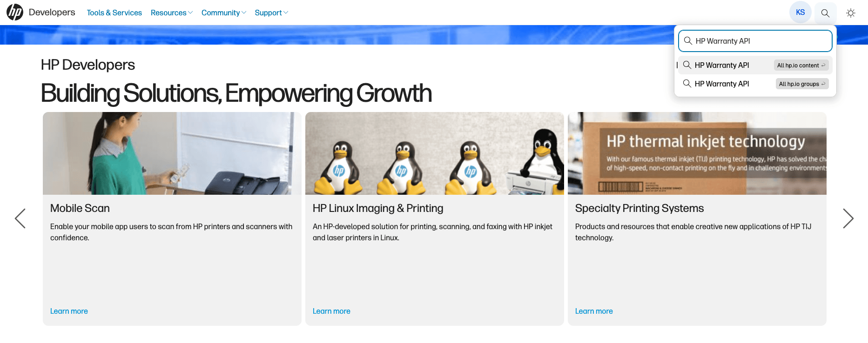Viewport: 868px width, 343px height.
Task: Click magnifier icon beside All hp.io groups suggestion
Action: [687, 84]
